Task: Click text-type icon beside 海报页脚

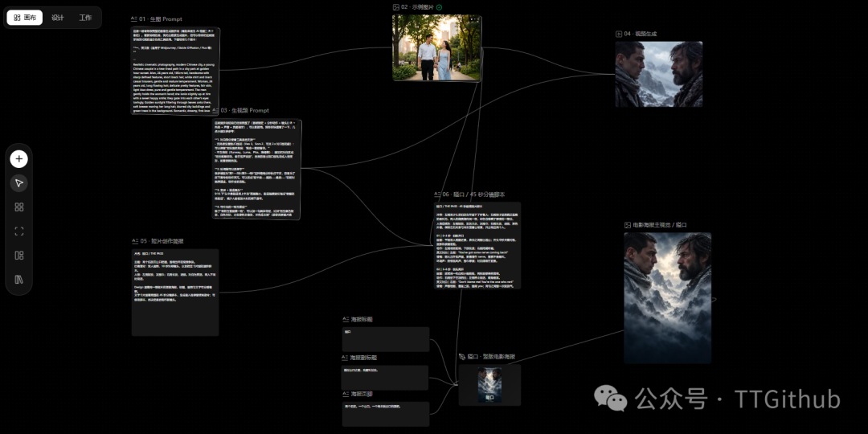Action: tap(345, 394)
